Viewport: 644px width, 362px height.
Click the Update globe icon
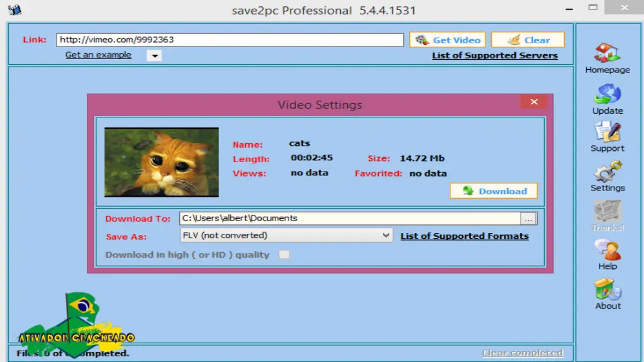click(x=607, y=94)
